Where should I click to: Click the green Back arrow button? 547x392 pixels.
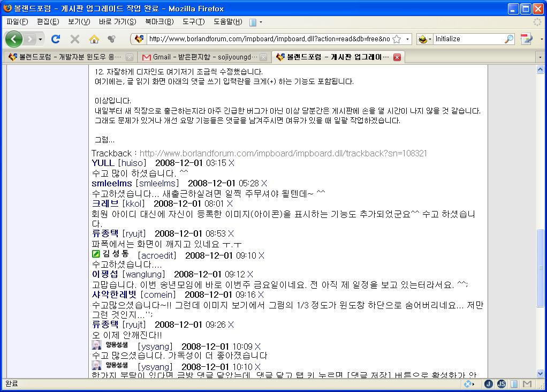13,39
